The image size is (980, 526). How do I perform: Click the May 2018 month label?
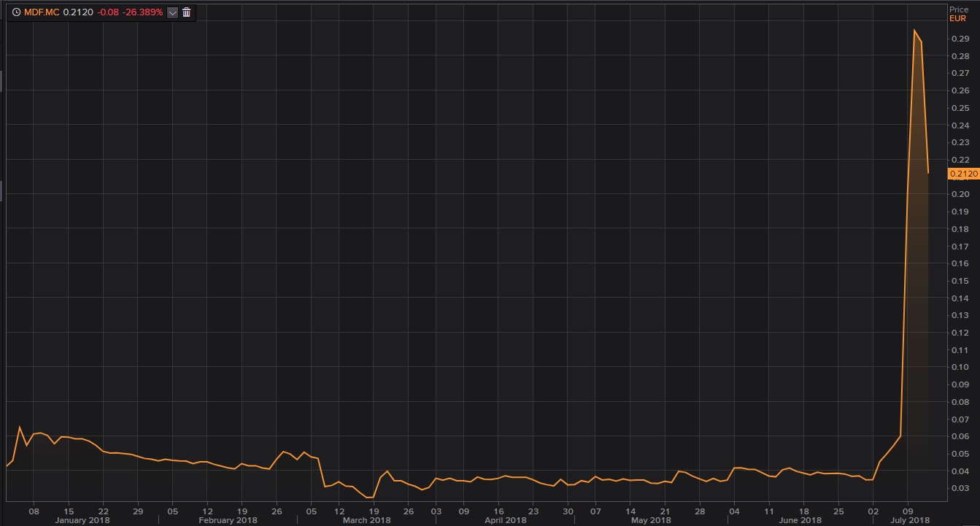649,519
